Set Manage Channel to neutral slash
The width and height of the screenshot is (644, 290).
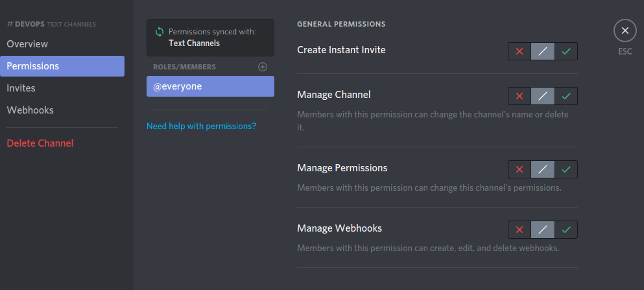(x=543, y=96)
